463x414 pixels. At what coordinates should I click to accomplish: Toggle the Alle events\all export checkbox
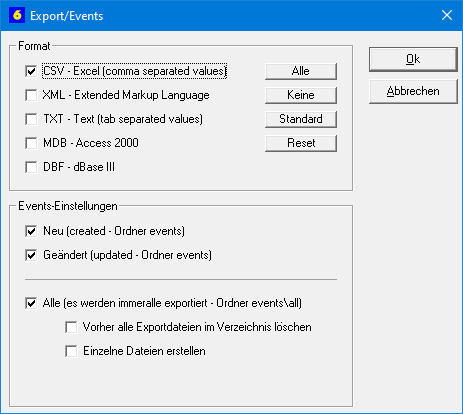[31, 303]
